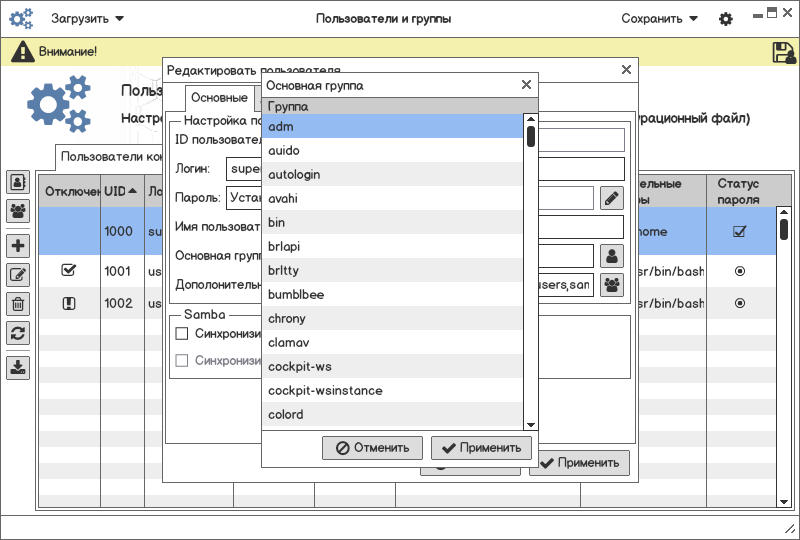
Task: Sort by the UID column header
Action: click(121, 191)
